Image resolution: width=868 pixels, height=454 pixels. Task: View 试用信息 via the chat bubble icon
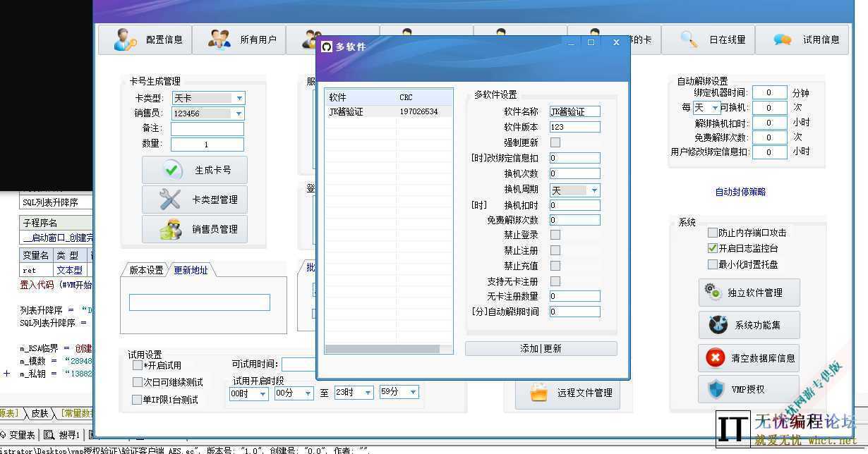(x=804, y=39)
